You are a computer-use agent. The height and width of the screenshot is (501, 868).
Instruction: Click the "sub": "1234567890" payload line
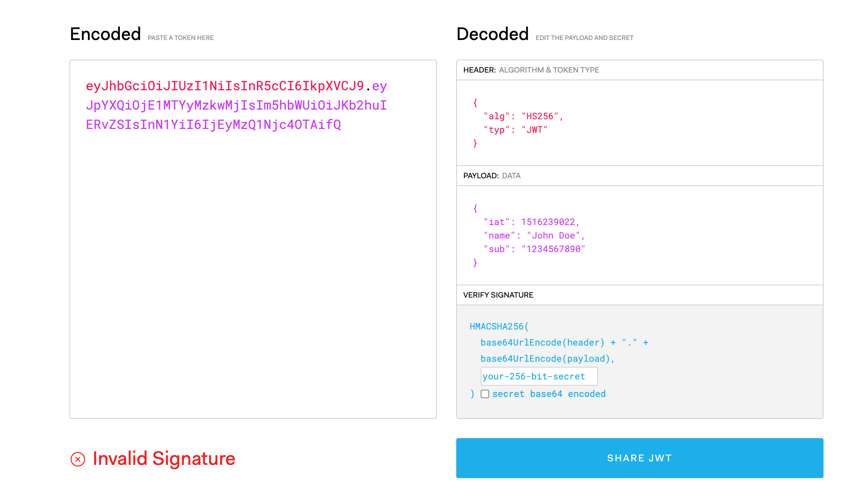click(534, 249)
